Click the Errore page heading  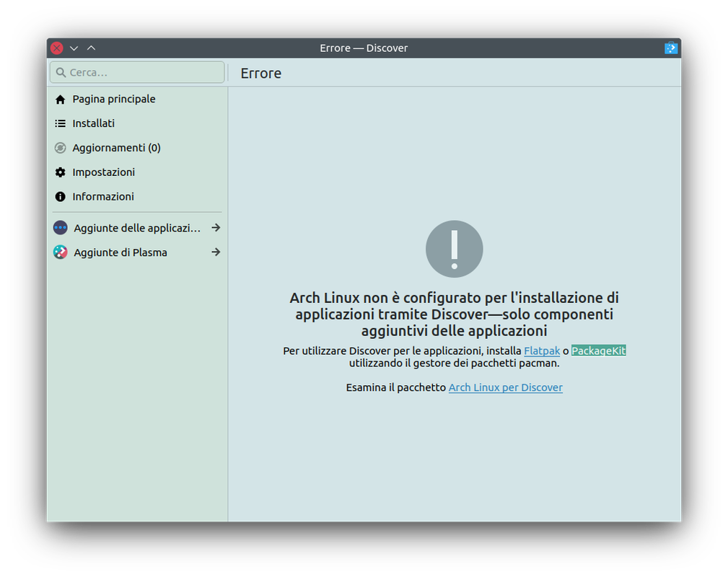261,74
